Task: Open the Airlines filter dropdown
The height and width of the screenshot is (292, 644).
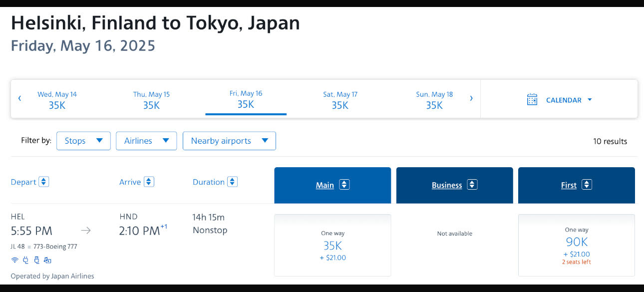Action: click(x=146, y=141)
